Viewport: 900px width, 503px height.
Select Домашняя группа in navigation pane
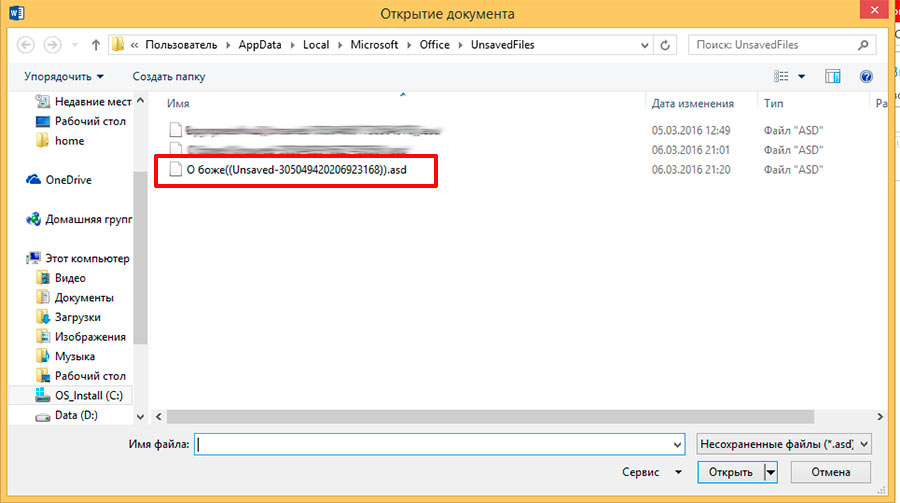[x=79, y=219]
